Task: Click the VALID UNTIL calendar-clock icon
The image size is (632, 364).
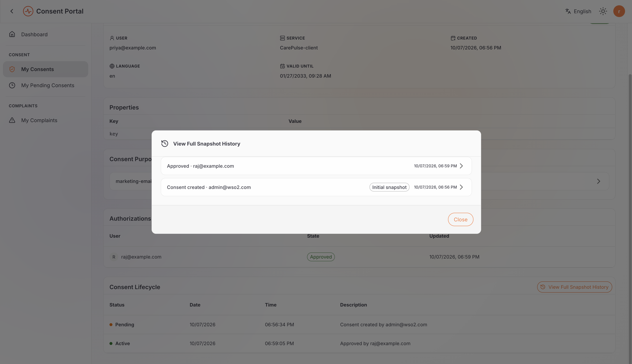Action: click(282, 66)
